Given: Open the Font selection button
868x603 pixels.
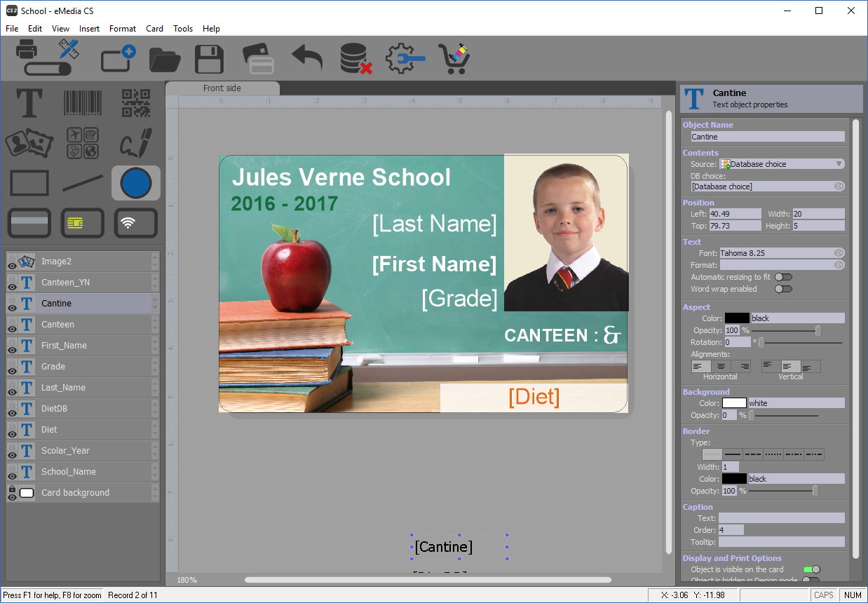Looking at the screenshot, I should tap(839, 252).
